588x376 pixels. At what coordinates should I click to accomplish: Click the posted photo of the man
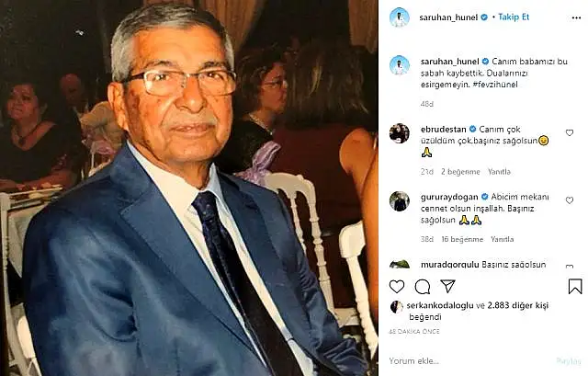coord(189,188)
